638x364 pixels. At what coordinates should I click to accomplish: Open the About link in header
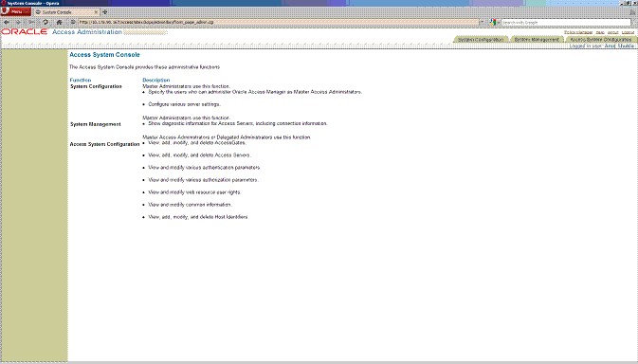(612, 32)
